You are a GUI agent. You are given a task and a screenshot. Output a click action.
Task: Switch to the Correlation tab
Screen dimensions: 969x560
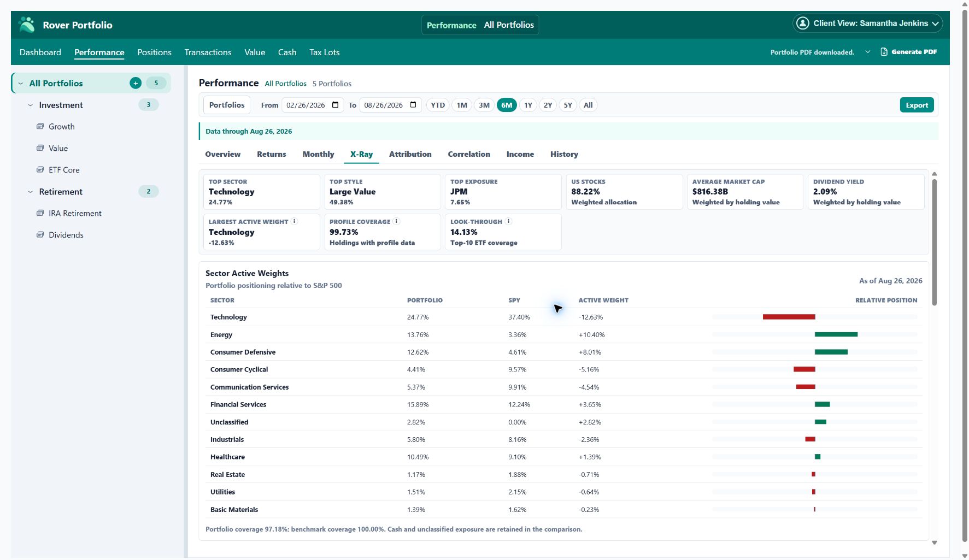468,154
